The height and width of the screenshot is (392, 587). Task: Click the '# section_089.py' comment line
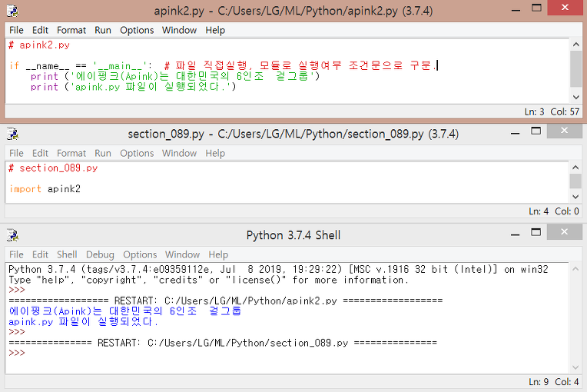click(53, 168)
